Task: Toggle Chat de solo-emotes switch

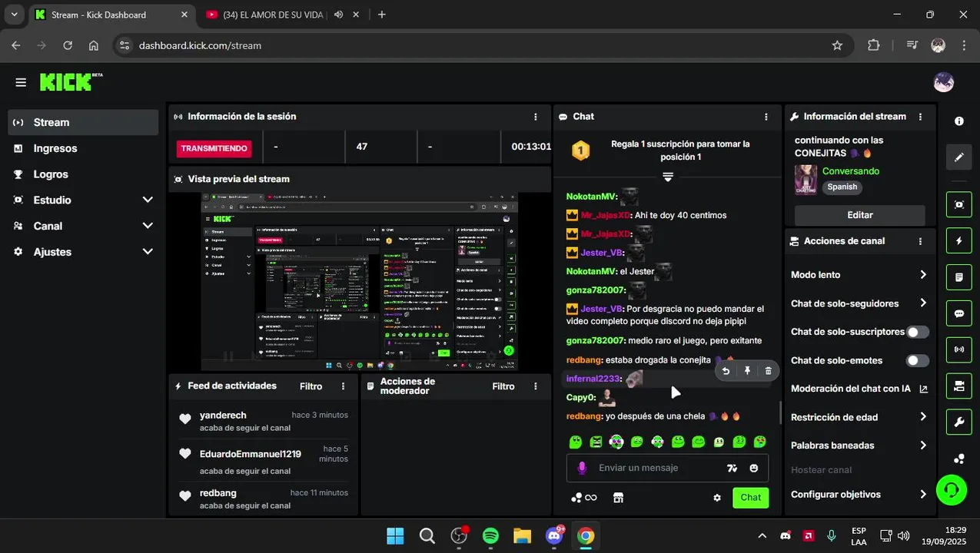Action: pos(917,360)
